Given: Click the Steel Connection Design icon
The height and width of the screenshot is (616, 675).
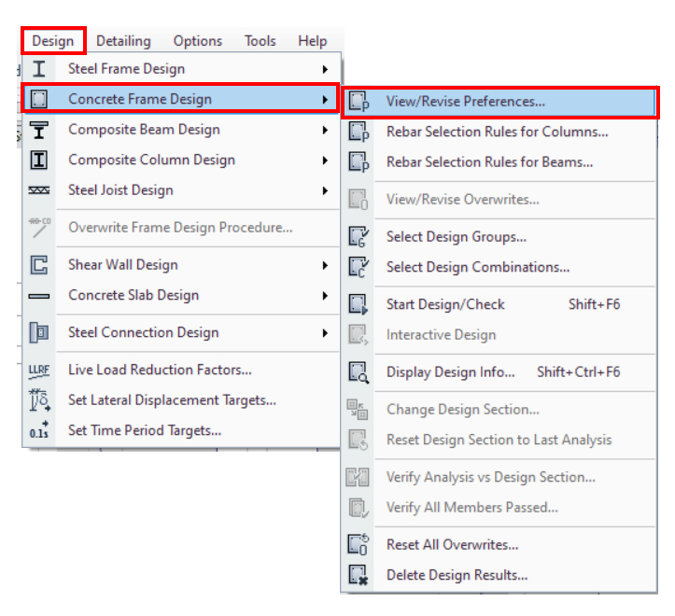Looking at the screenshot, I should [39, 333].
